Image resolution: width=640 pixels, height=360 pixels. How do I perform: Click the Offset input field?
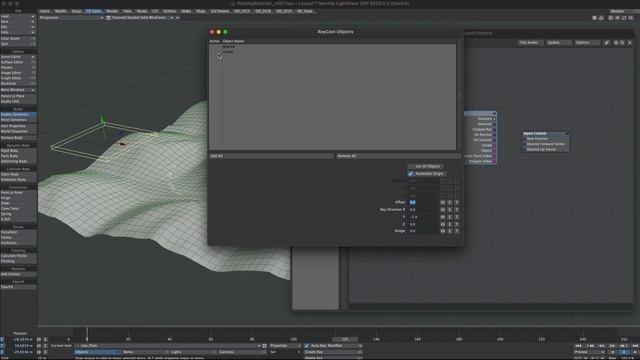pos(423,202)
